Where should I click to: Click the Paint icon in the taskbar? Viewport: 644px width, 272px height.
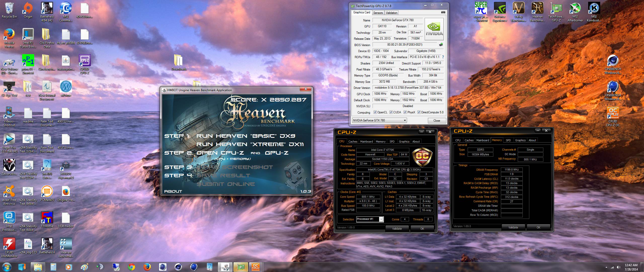coord(84,267)
